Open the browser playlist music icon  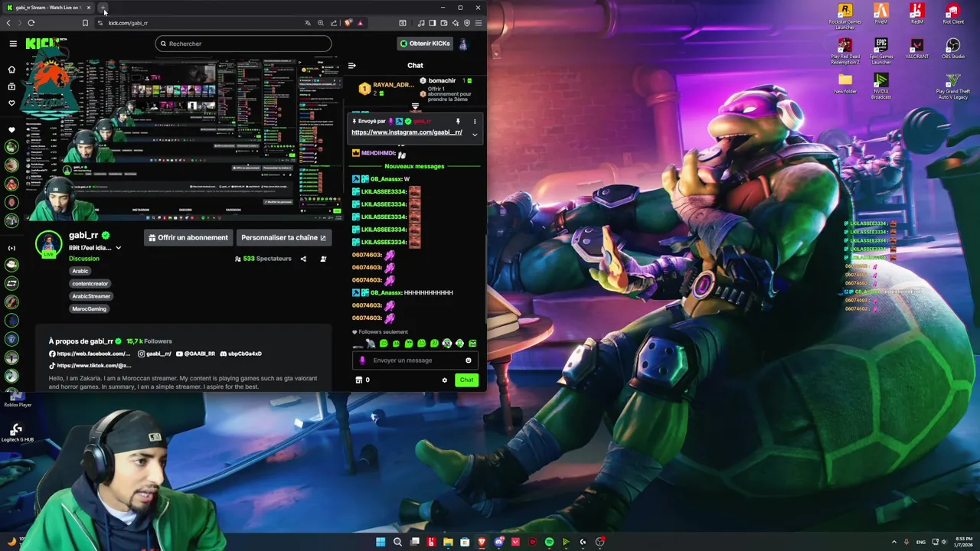coord(420,23)
